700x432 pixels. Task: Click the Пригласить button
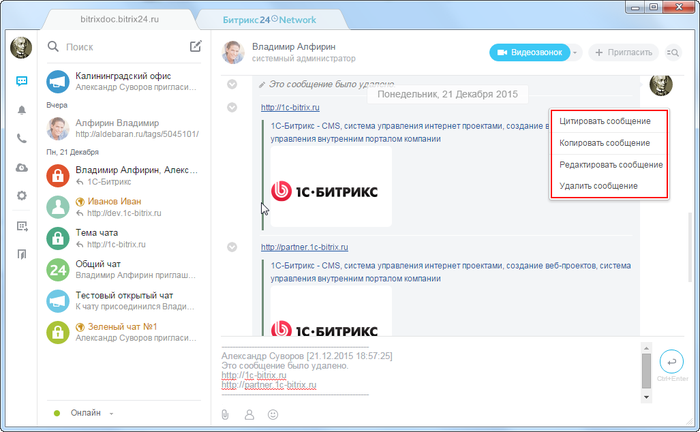click(624, 53)
